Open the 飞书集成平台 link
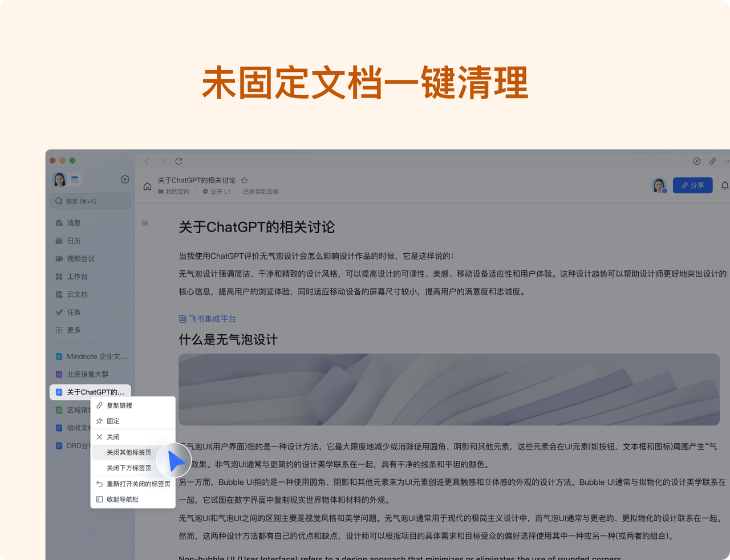 (208, 319)
